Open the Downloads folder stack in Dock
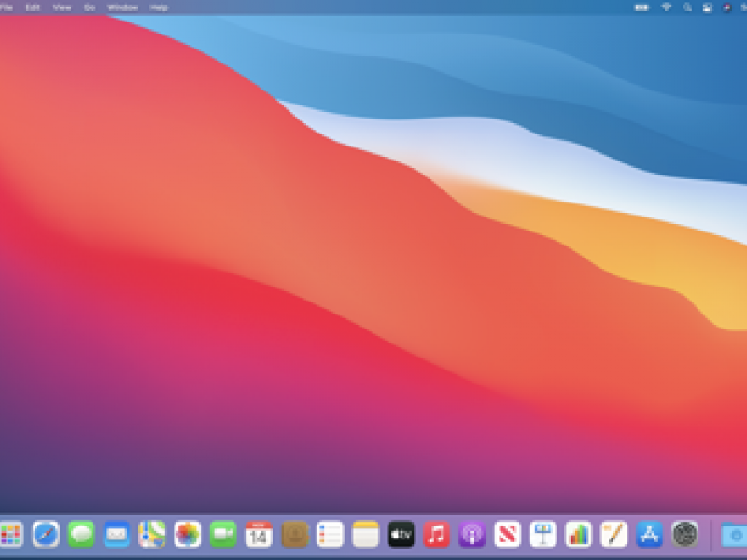747x560 pixels. (734, 534)
